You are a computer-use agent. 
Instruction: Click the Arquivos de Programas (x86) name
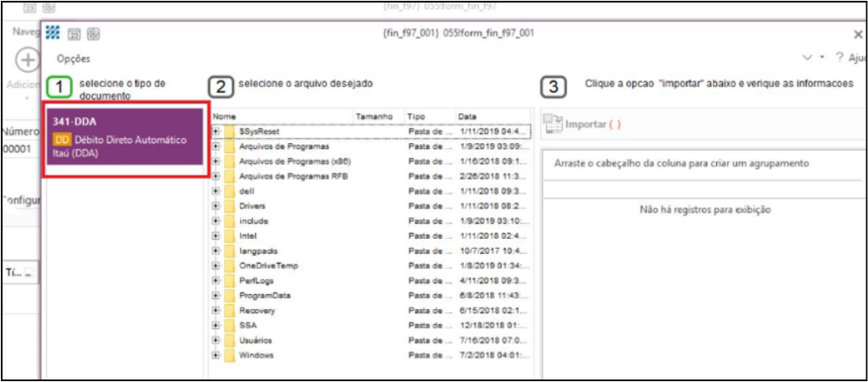point(295,162)
